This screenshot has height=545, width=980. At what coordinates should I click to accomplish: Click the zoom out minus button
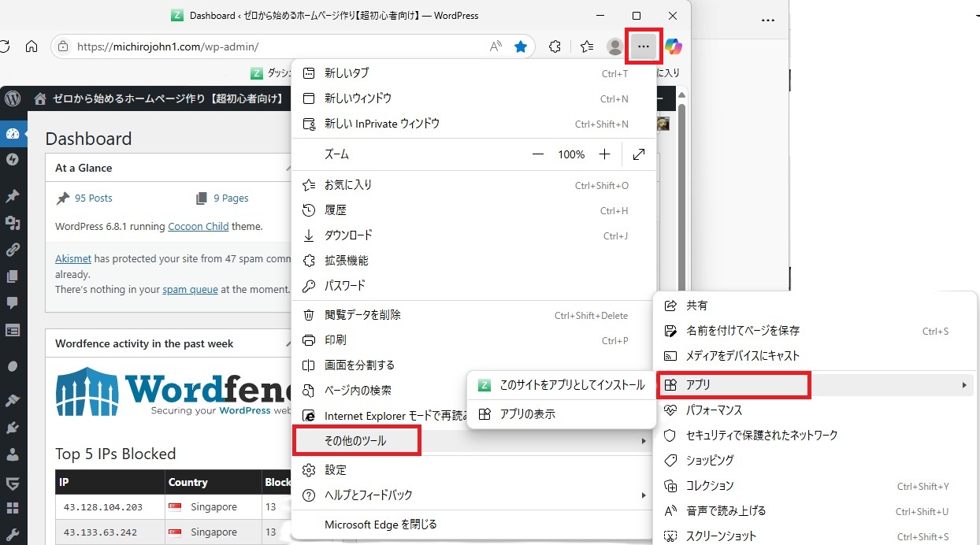538,154
